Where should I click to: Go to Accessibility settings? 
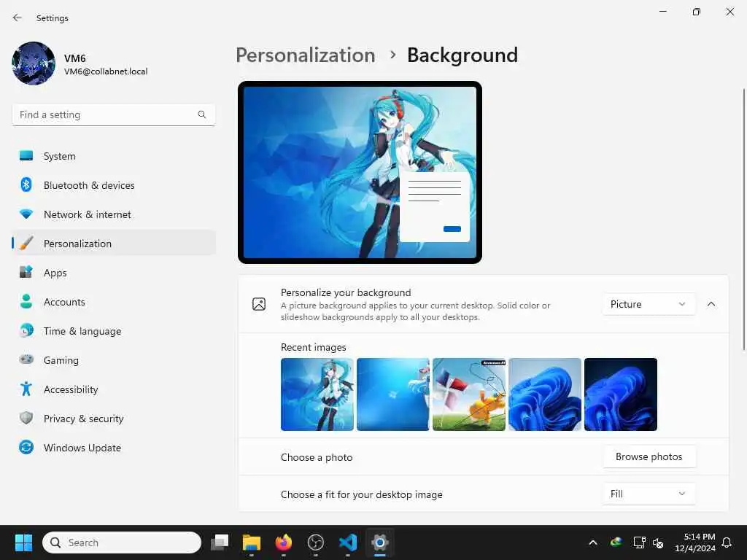pyautogui.click(x=113, y=389)
